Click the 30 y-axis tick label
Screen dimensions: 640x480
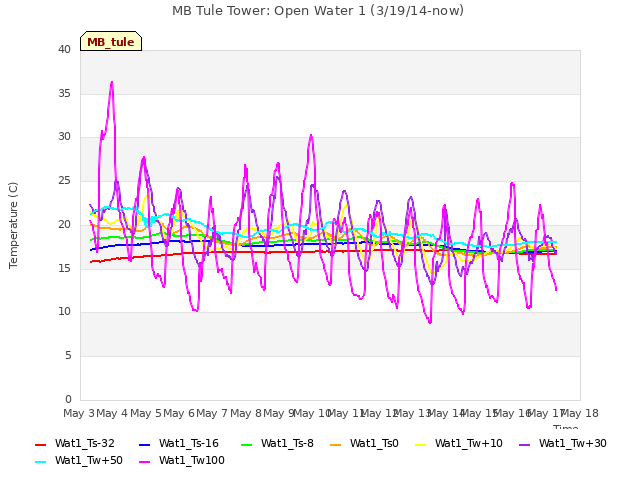pyautogui.click(x=64, y=137)
